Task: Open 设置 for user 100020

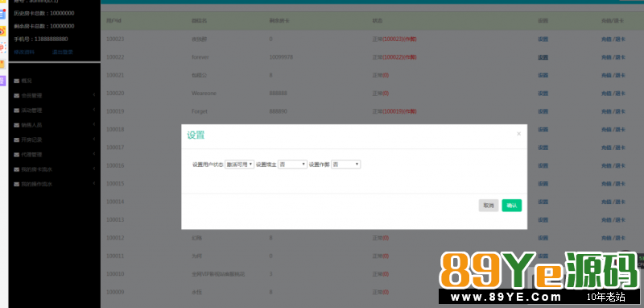Action: tap(543, 94)
